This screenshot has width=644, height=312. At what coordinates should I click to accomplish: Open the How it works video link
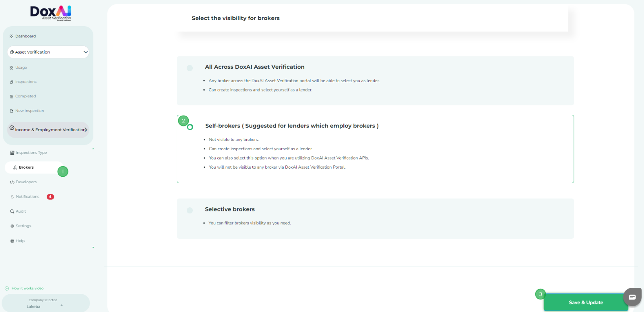coord(27,288)
